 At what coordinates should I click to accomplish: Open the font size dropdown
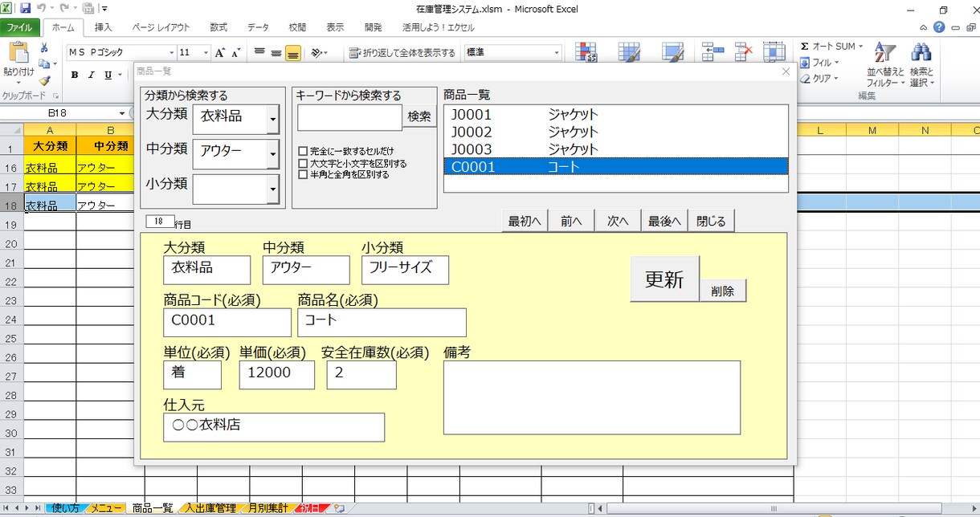point(206,53)
